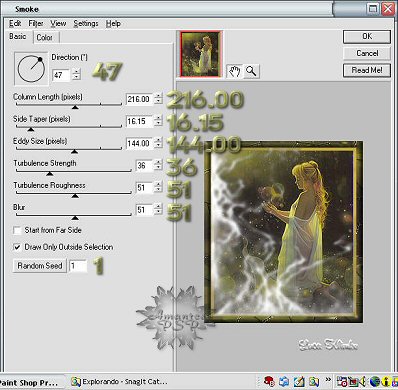Click the Turbulence Roughness value field
This screenshot has height=390, width=398.
pyautogui.click(x=145, y=188)
